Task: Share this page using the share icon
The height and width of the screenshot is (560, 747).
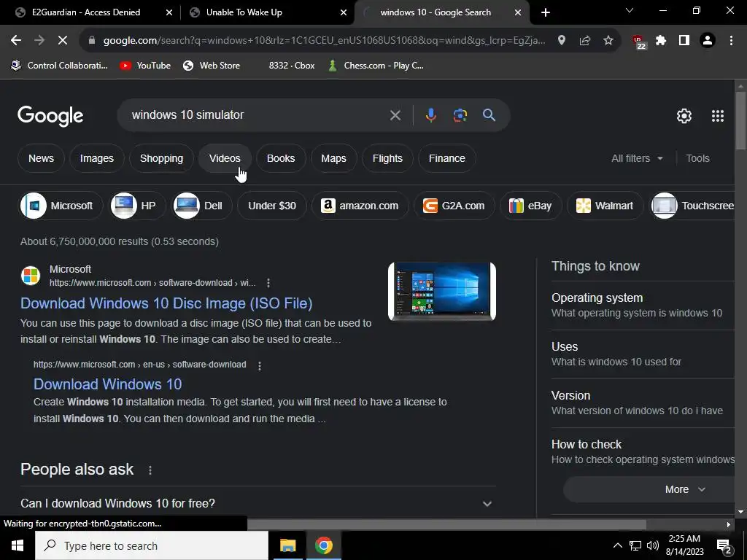Action: pos(585,41)
